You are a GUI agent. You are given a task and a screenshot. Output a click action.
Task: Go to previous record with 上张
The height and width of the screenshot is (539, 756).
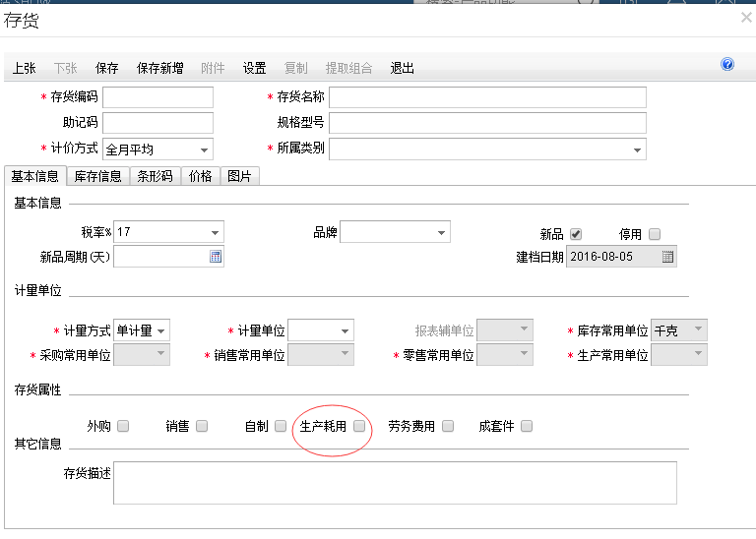(25, 68)
